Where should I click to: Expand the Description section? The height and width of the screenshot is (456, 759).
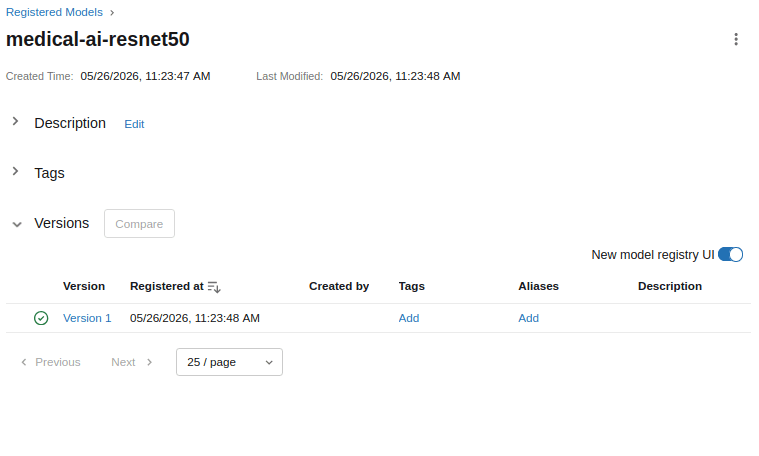[x=15, y=122]
